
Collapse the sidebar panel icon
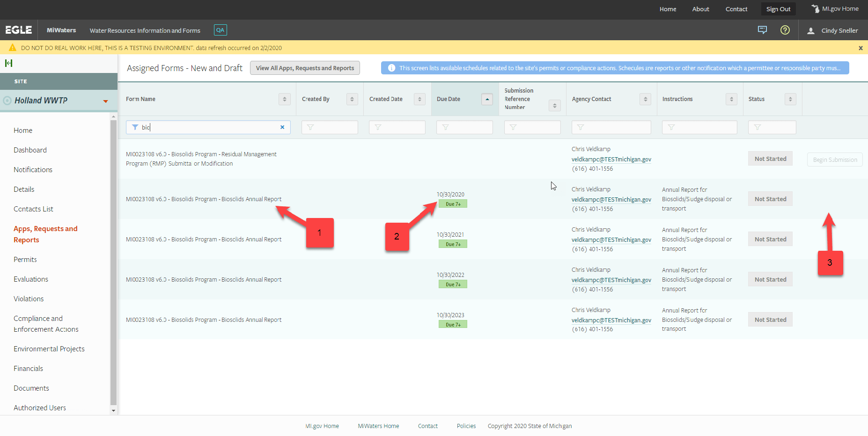coord(8,63)
